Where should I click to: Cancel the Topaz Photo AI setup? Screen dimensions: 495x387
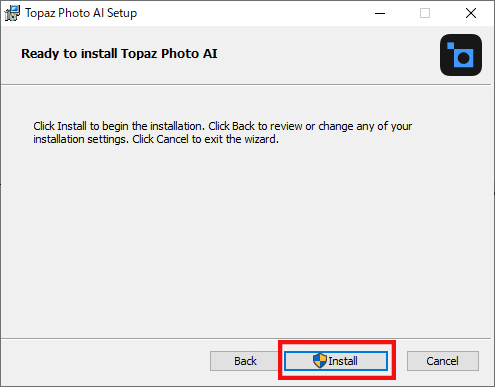point(443,361)
